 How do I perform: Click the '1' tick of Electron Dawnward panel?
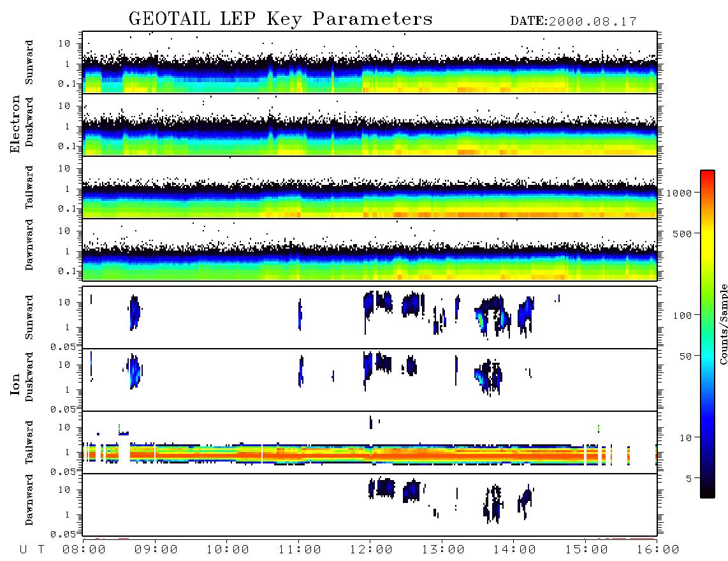click(67, 251)
